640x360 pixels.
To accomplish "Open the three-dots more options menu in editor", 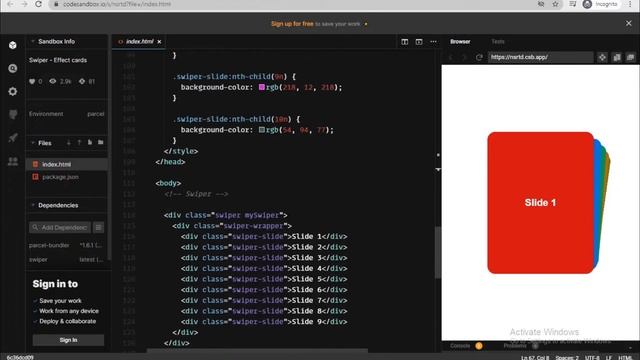I will [433, 42].
